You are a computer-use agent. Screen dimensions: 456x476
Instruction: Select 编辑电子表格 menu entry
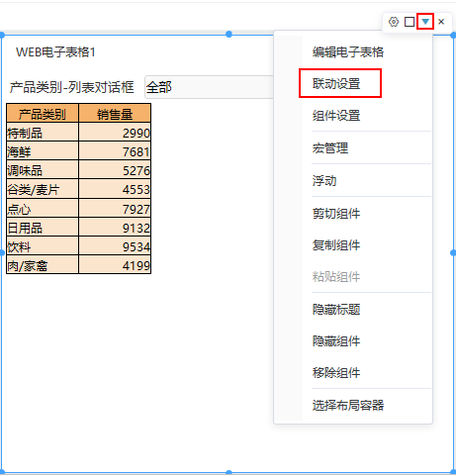[x=348, y=52]
